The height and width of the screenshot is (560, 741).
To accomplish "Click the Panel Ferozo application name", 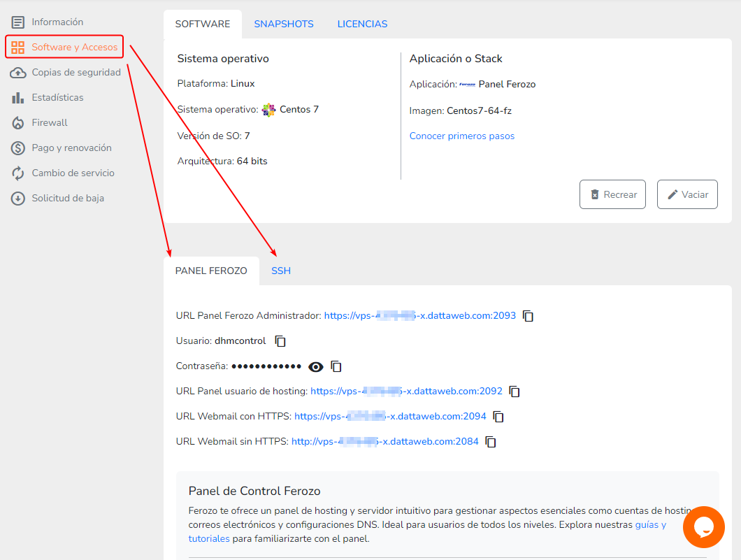I will [507, 85].
